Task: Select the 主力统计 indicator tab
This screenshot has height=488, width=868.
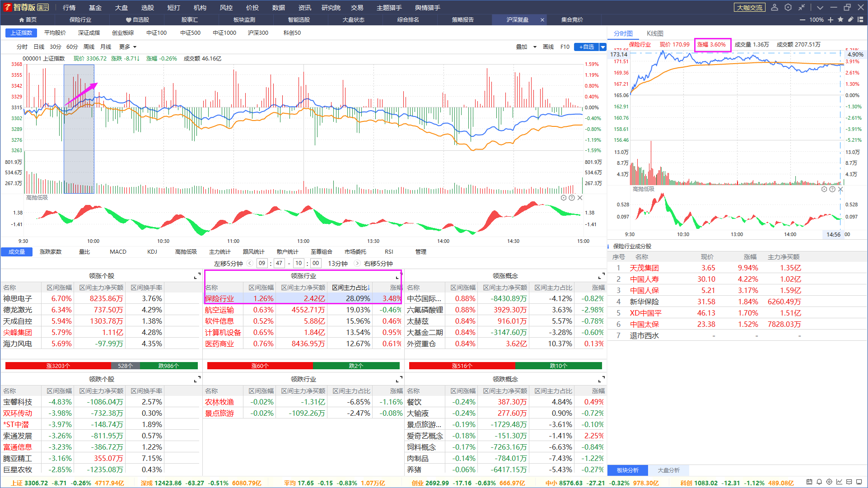Action: [220, 252]
